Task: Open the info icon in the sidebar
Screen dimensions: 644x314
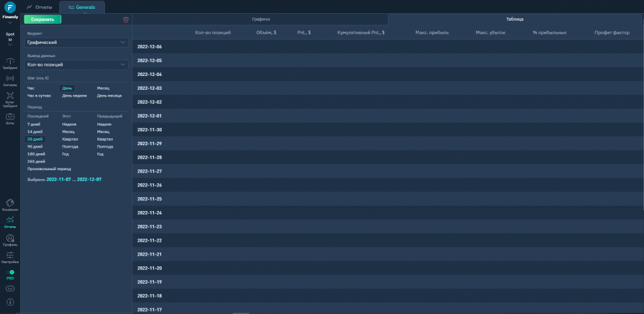Action: [x=10, y=301]
